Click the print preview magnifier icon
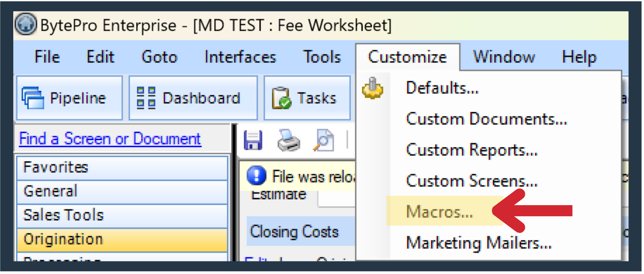This screenshot has height=274, width=644. pos(323,140)
